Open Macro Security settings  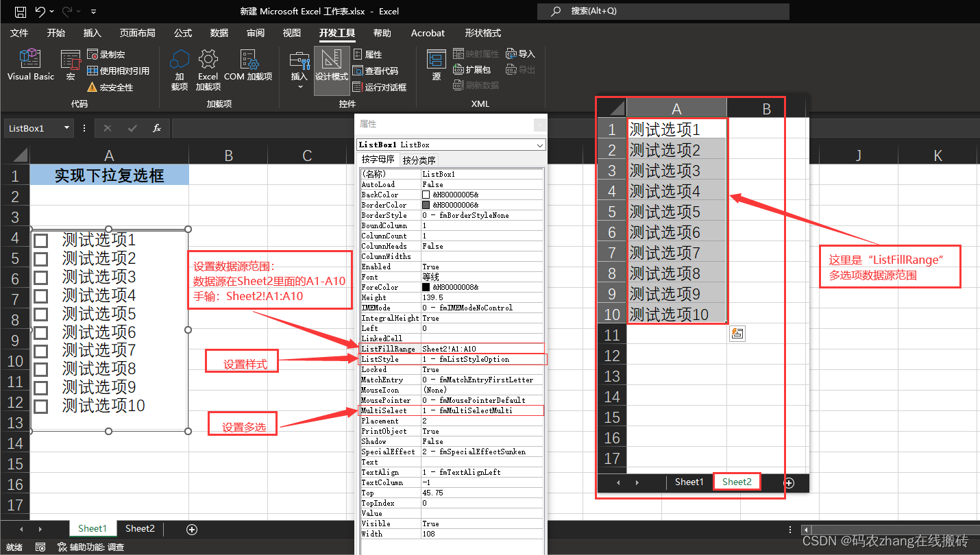pyautogui.click(x=110, y=87)
